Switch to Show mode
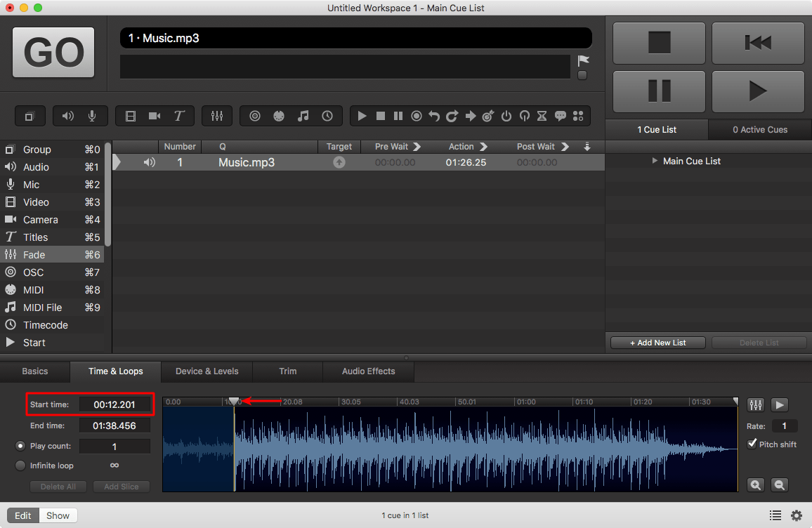 click(x=58, y=515)
